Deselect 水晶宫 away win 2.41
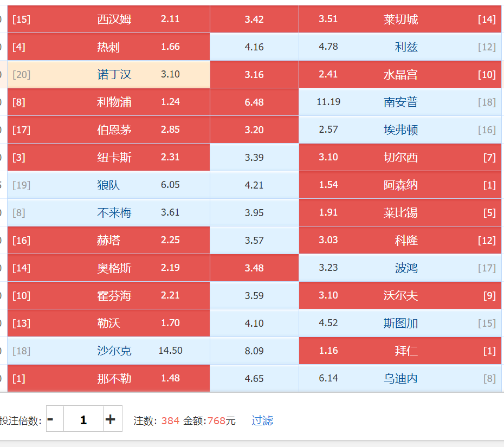This screenshot has width=504, height=447. 400,75
